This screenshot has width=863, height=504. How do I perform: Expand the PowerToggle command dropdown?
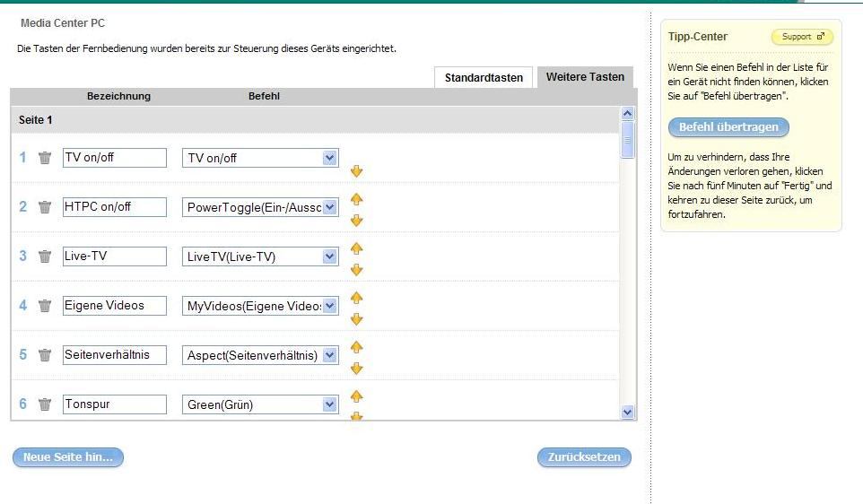click(330, 207)
